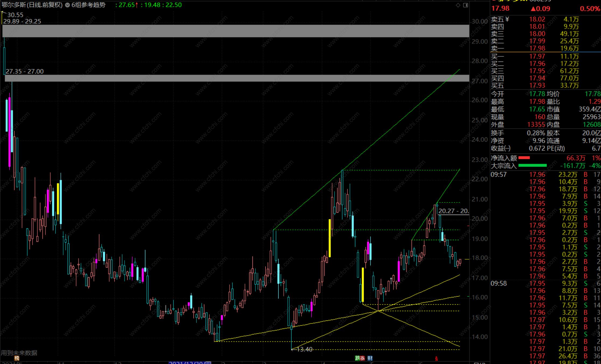This screenshot has width=601, height=364.
Task: Click the 13.40 low price label
Action: coord(304,349)
